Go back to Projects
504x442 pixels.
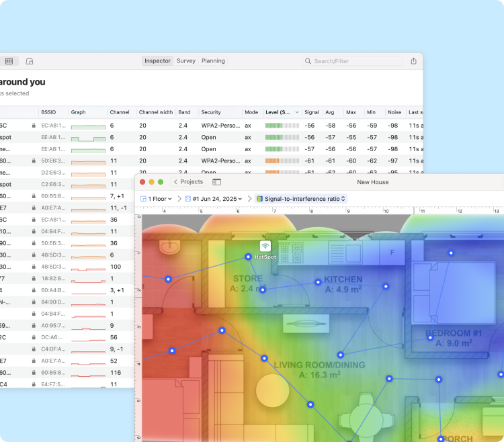click(x=188, y=182)
